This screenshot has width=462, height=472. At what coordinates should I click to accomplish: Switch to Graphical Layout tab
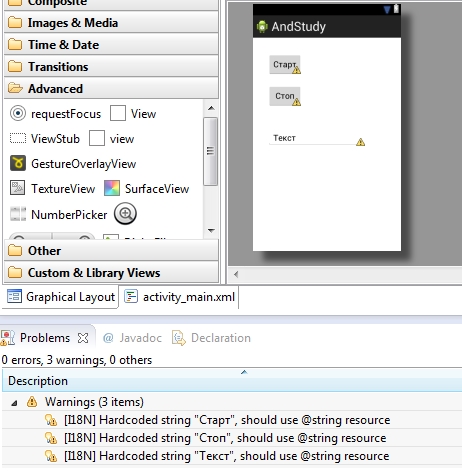coord(61,297)
